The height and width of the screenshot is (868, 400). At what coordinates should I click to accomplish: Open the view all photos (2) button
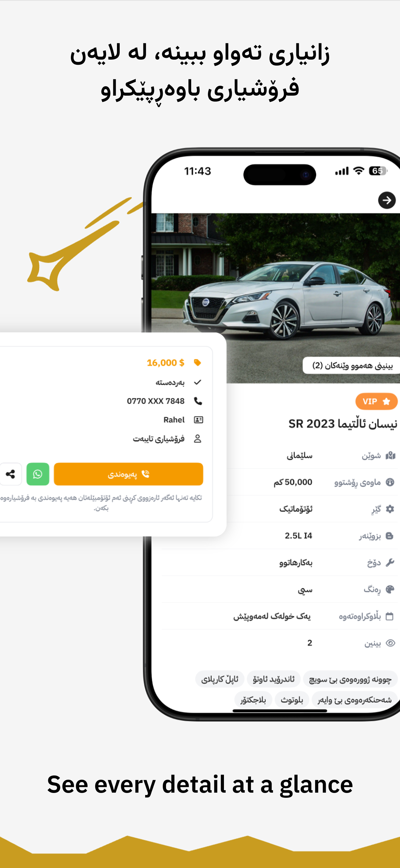pyautogui.click(x=352, y=365)
